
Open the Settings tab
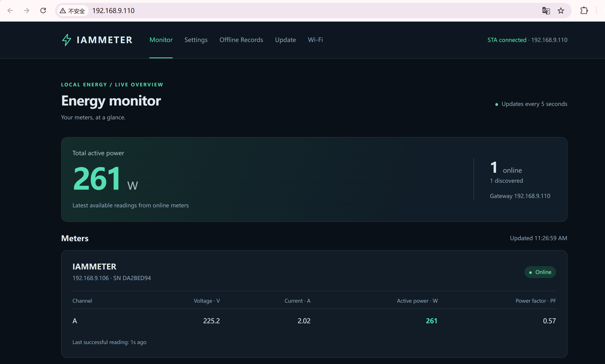(x=196, y=40)
